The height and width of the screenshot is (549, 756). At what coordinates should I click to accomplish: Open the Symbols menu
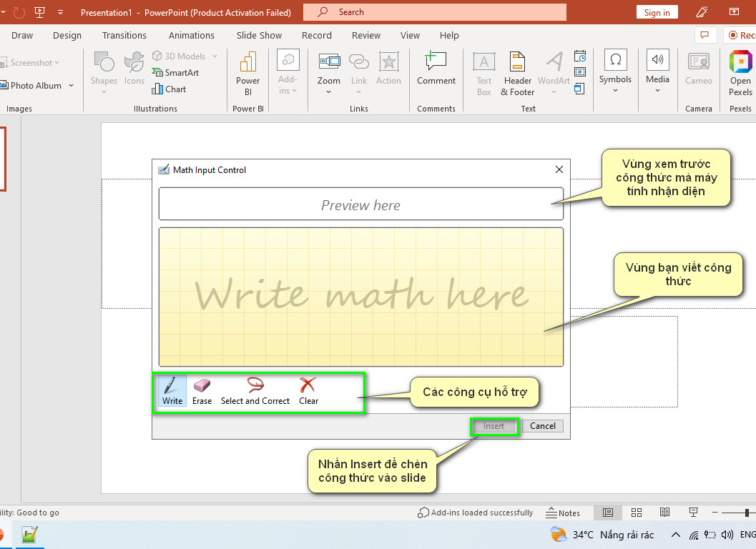coord(615,71)
